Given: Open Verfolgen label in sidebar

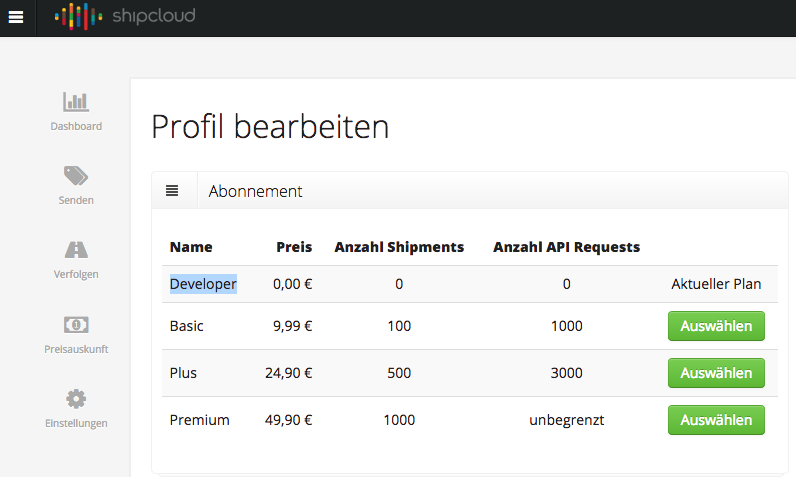Looking at the screenshot, I should pyautogui.click(x=76, y=274).
